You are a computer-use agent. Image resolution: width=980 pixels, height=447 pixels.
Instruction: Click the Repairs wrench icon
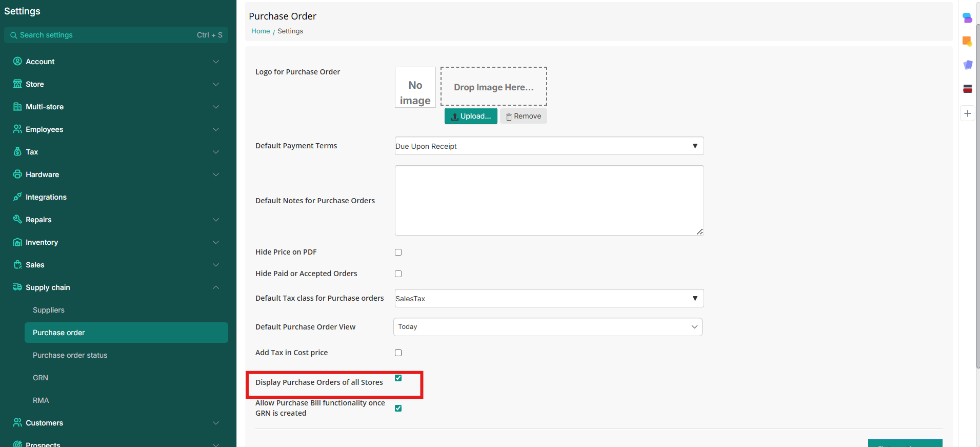coord(17,220)
